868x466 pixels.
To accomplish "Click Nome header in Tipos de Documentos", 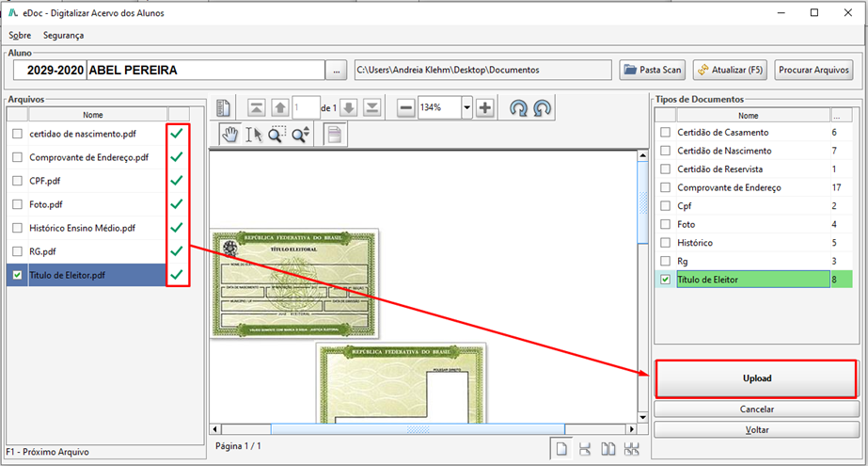I will 753,115.
